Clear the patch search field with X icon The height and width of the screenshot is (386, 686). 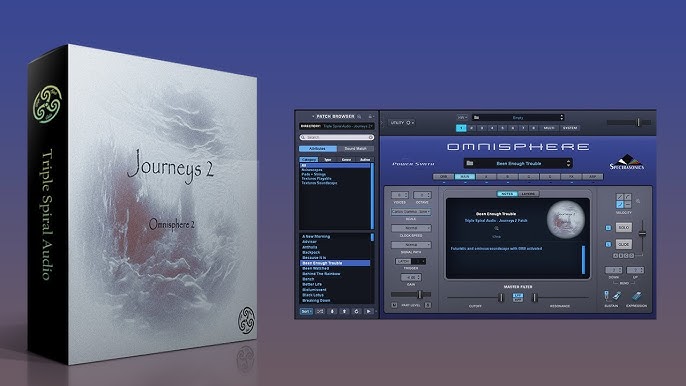[371, 137]
